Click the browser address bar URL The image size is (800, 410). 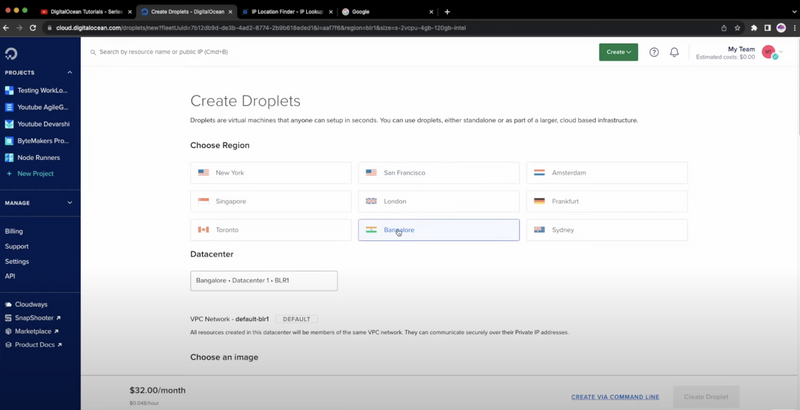point(261,28)
